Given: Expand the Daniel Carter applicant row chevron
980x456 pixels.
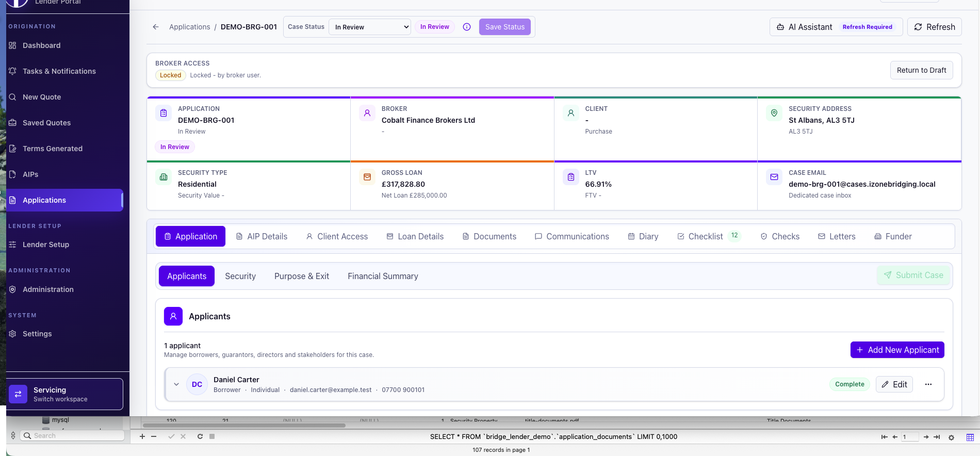Looking at the screenshot, I should [x=176, y=384].
